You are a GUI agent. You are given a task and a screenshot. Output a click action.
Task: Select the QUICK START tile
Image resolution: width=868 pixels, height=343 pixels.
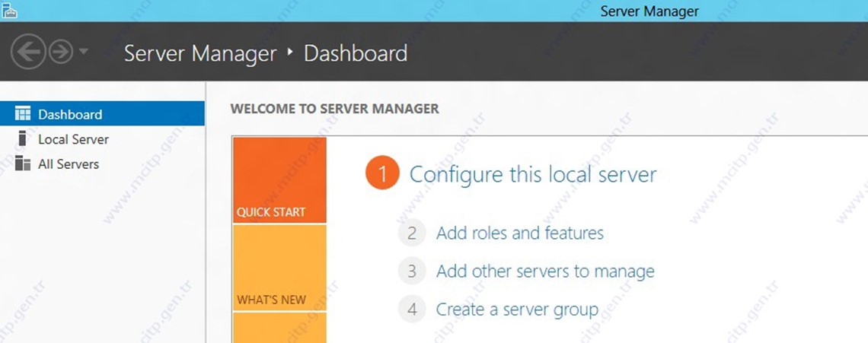279,179
